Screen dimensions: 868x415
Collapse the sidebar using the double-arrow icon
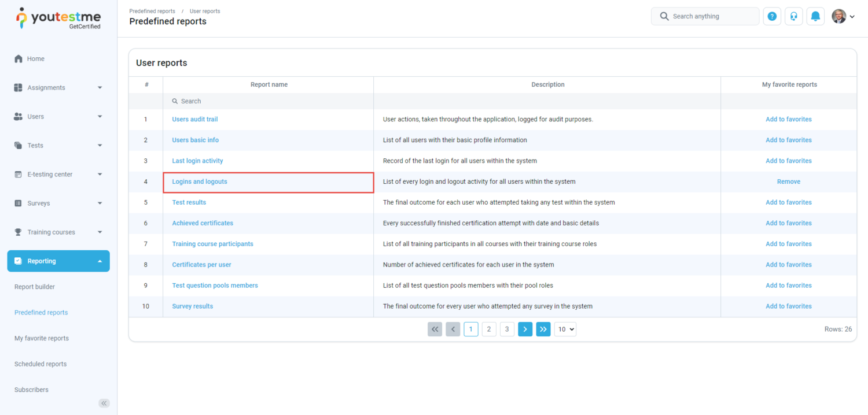104,403
